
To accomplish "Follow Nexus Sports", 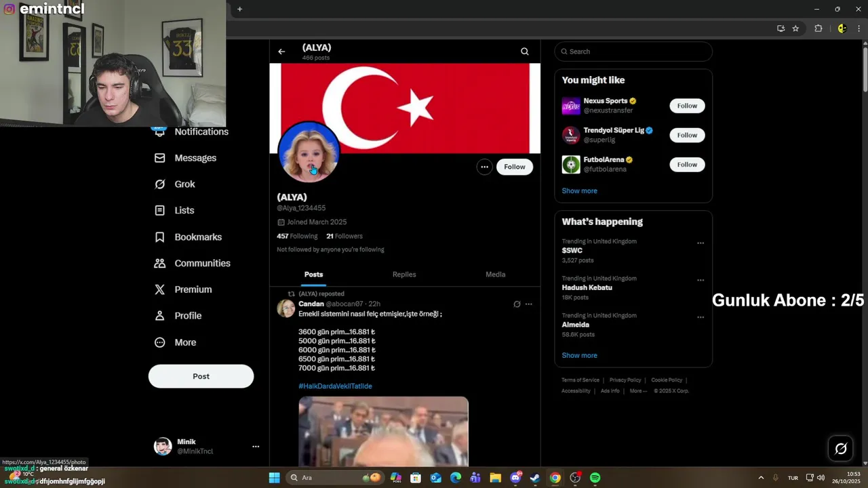I will click(x=687, y=106).
